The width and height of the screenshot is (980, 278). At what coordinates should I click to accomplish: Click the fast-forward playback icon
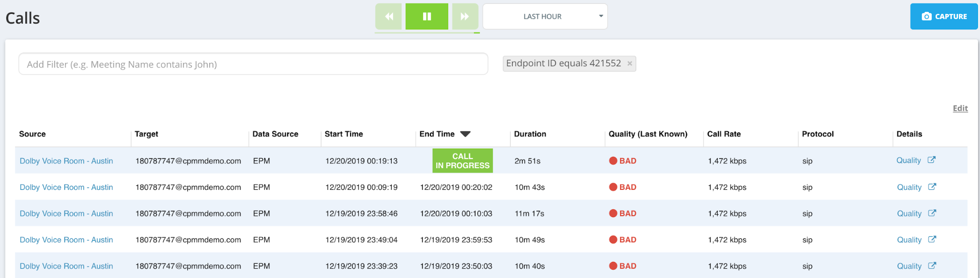coord(465,17)
